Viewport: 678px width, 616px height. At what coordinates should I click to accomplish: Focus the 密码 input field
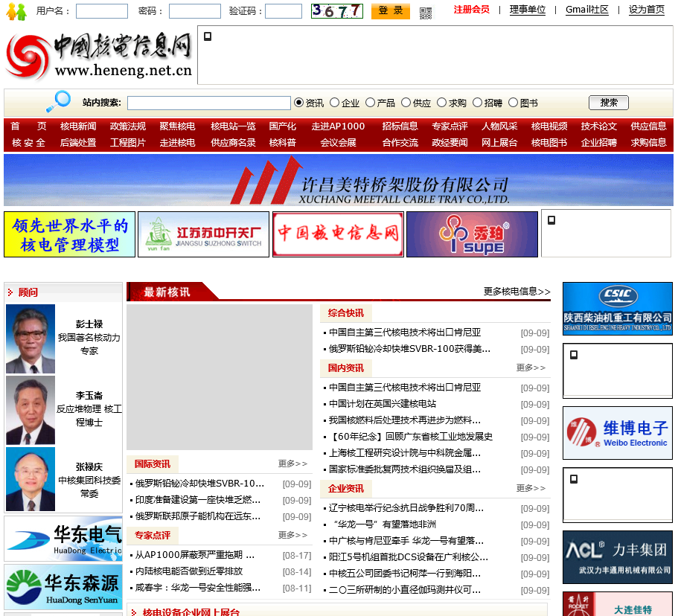tap(194, 11)
